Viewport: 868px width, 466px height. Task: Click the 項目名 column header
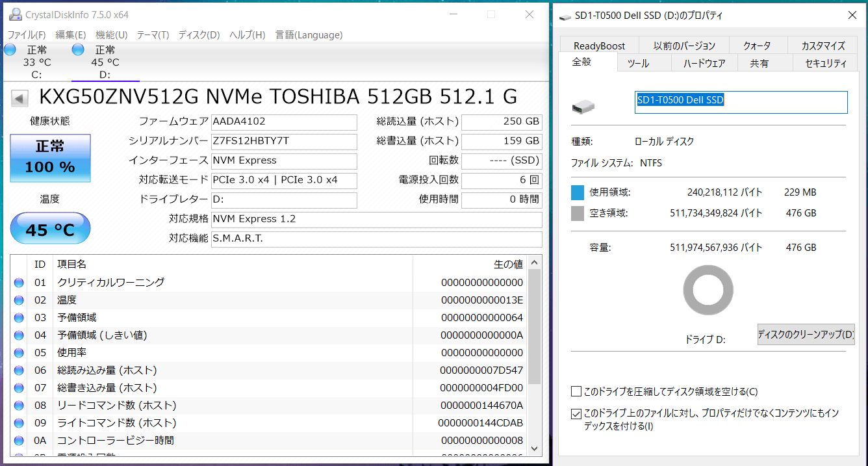tap(233, 264)
